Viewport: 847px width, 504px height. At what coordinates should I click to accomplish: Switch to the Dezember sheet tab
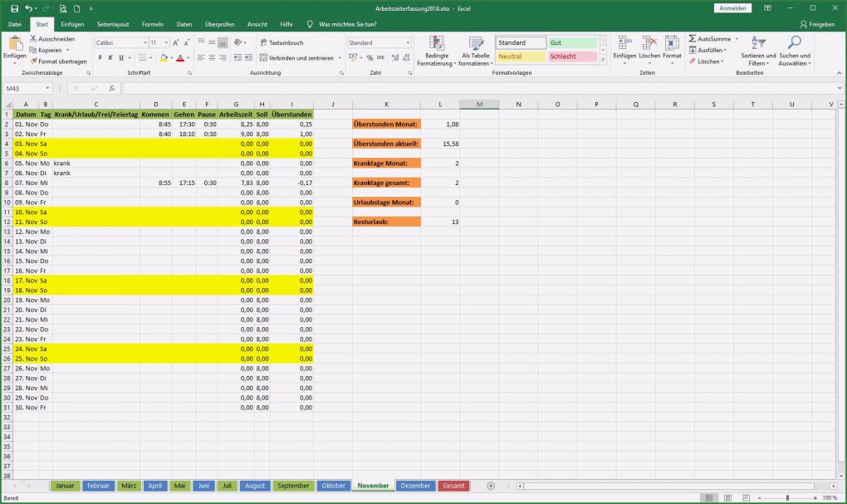[414, 486]
